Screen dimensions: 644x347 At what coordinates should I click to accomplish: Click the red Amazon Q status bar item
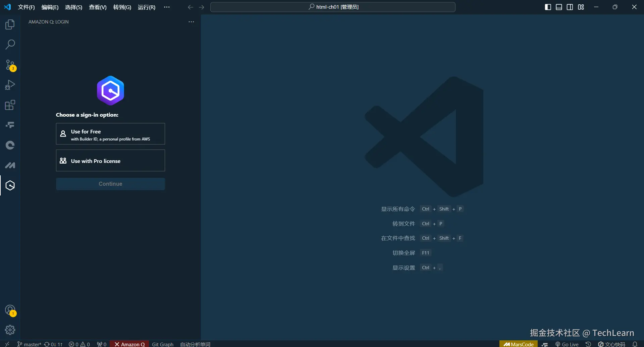129,344
